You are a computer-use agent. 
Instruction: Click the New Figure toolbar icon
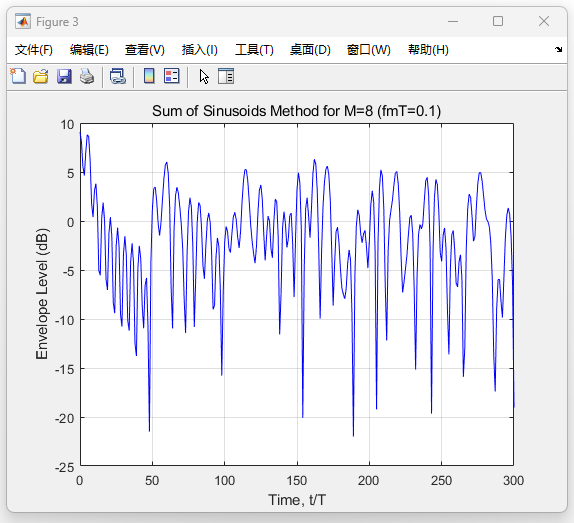pyautogui.click(x=18, y=76)
